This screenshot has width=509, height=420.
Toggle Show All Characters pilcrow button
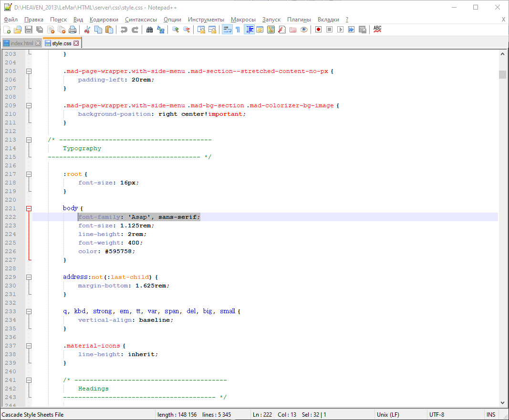tap(238, 30)
